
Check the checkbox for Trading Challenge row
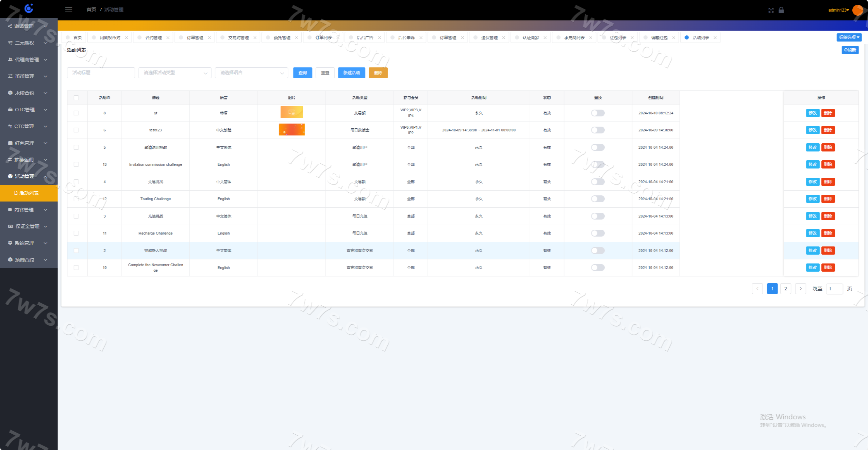[76, 199]
